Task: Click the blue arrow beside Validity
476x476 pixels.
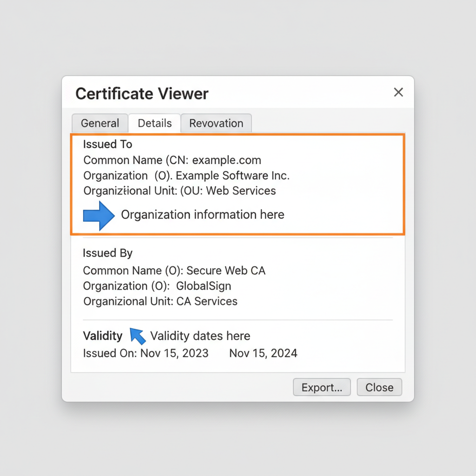Action: (x=138, y=336)
